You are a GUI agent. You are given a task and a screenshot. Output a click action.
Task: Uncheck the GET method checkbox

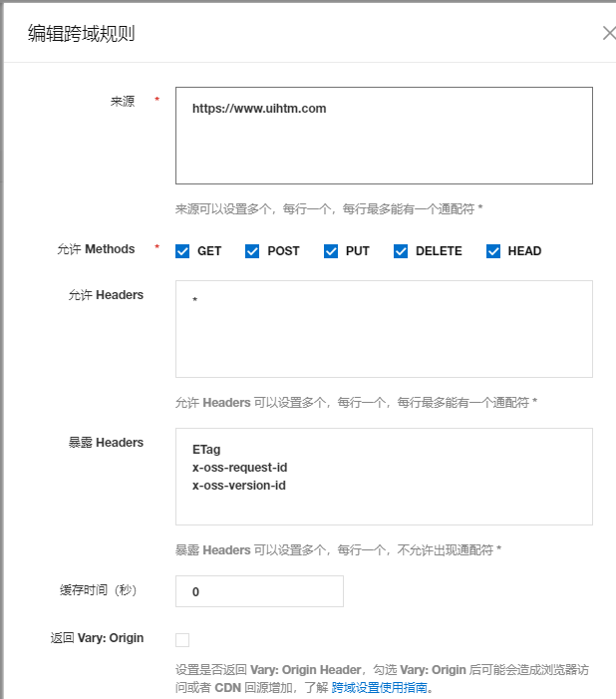pos(182,251)
